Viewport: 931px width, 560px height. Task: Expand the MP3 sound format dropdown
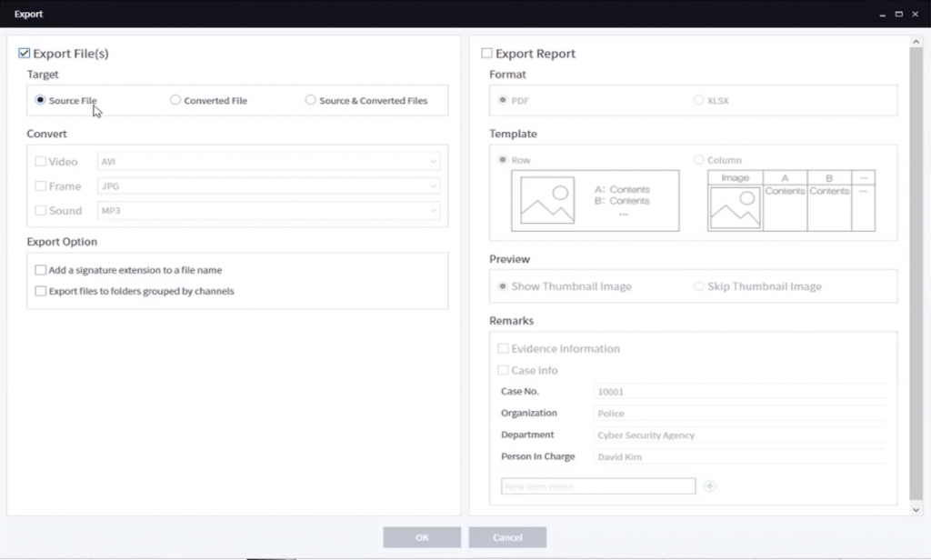(x=434, y=210)
